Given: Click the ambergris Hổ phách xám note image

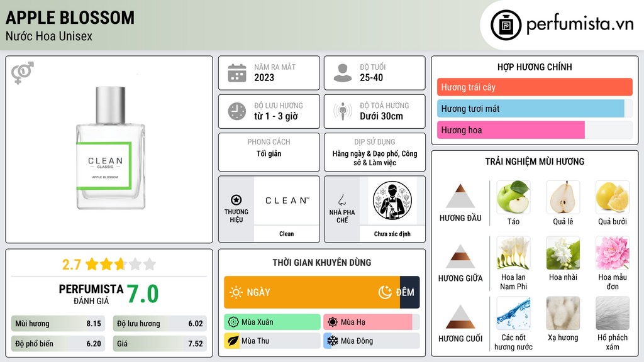Looking at the screenshot, I should (613, 314).
